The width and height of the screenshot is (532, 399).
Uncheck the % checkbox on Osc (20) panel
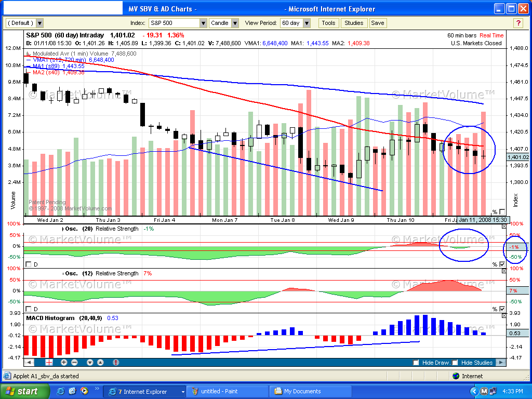(502, 264)
